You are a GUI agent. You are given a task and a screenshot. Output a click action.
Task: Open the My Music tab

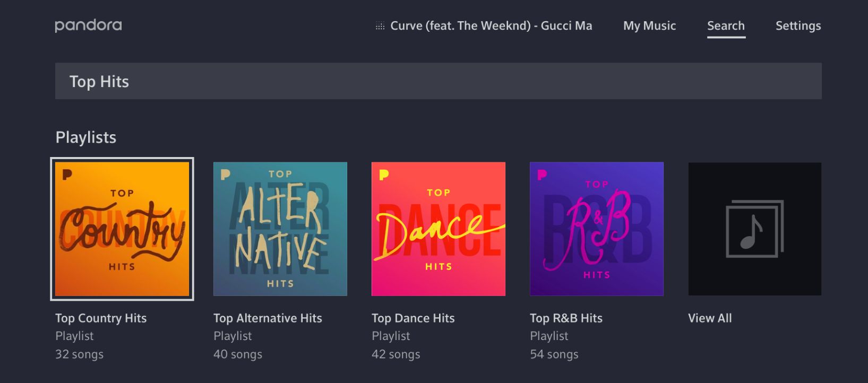(649, 25)
